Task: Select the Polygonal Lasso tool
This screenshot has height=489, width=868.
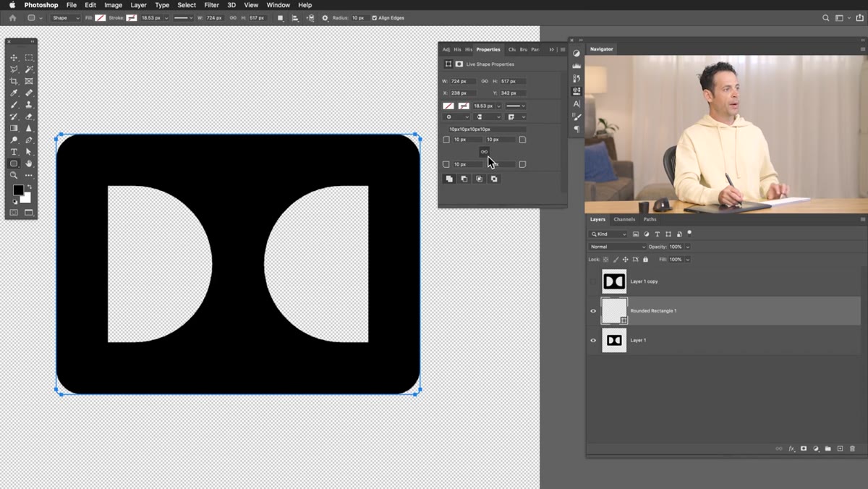Action: pyautogui.click(x=14, y=69)
